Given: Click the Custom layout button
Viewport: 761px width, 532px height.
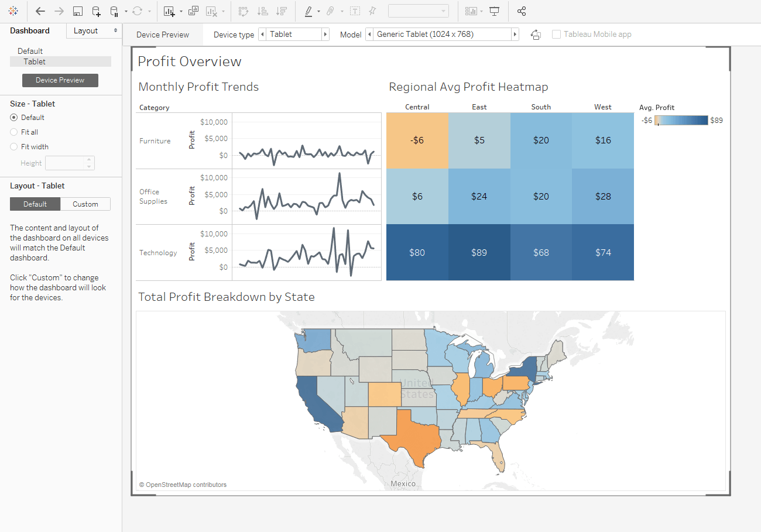Looking at the screenshot, I should pos(85,204).
